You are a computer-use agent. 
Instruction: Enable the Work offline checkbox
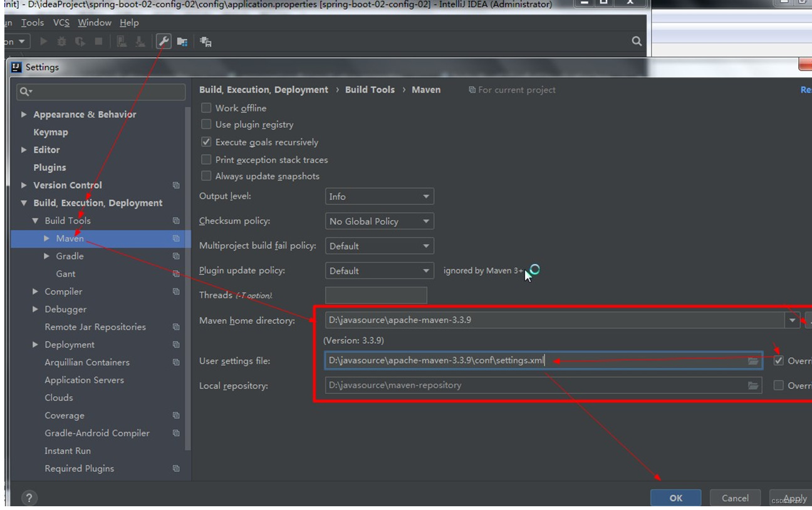click(x=207, y=108)
